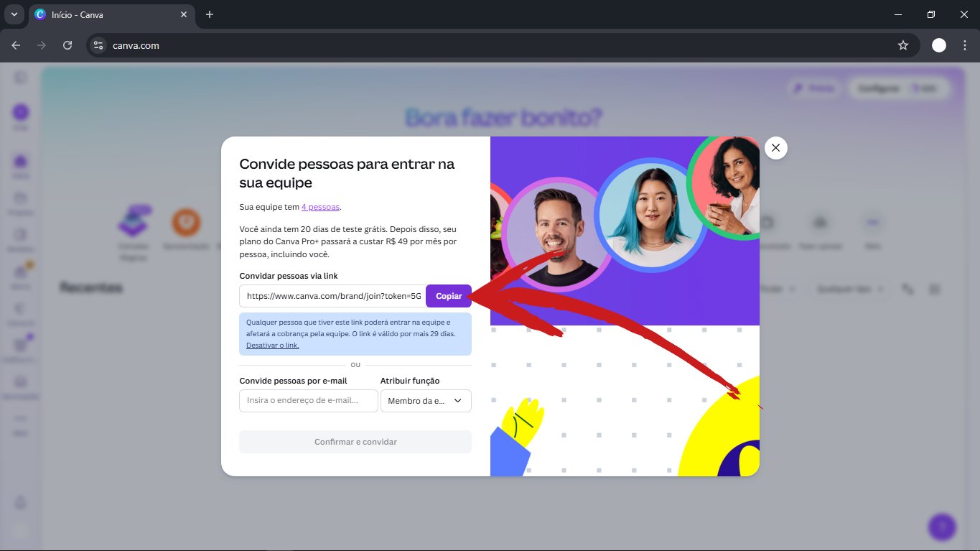Image resolution: width=980 pixels, height=551 pixels.
Task: Open a new browser tab
Action: coord(210,14)
